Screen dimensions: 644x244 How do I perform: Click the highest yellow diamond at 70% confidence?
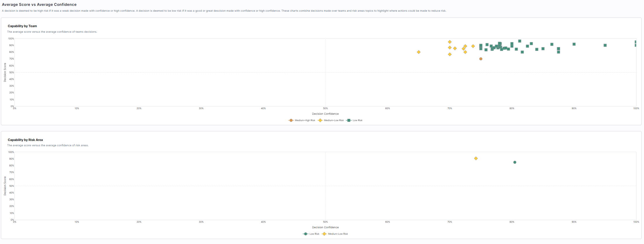450,42
